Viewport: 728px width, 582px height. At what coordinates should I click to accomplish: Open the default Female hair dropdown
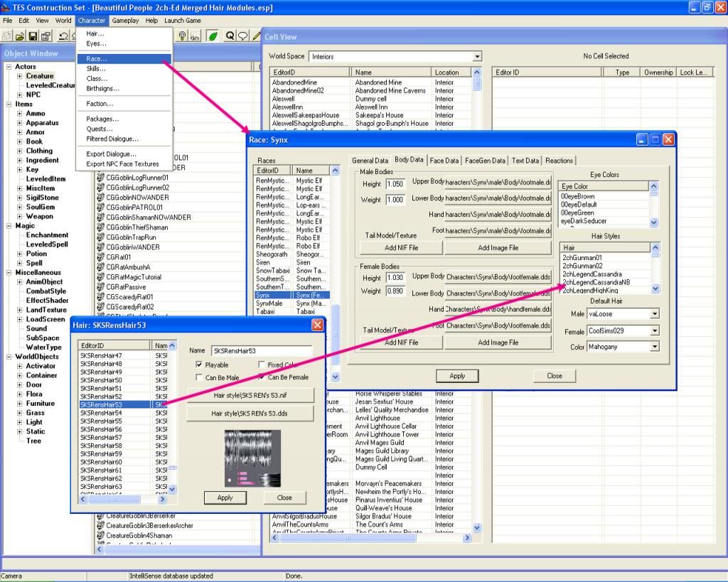pyautogui.click(x=654, y=331)
